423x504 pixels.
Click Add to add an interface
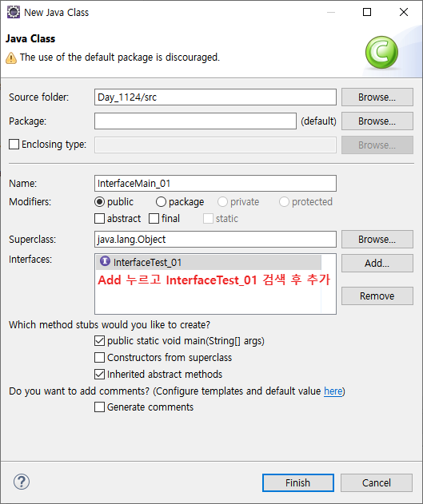[x=377, y=264]
